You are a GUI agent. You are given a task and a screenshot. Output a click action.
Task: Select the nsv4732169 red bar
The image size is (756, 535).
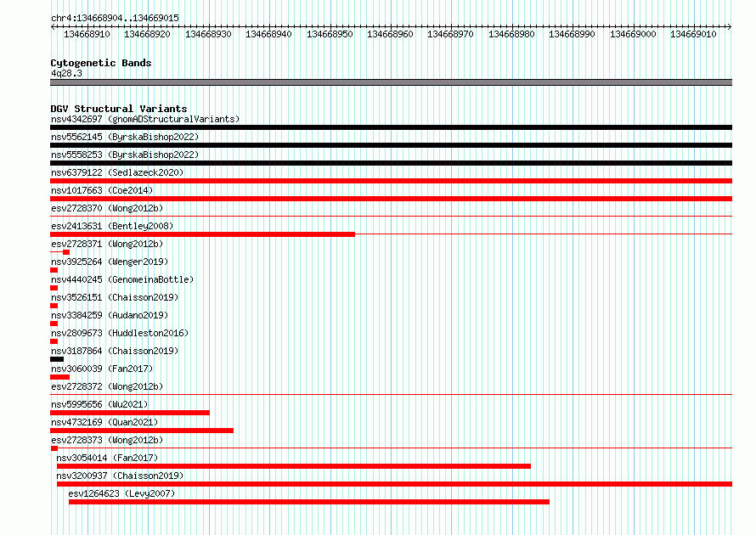click(x=142, y=431)
